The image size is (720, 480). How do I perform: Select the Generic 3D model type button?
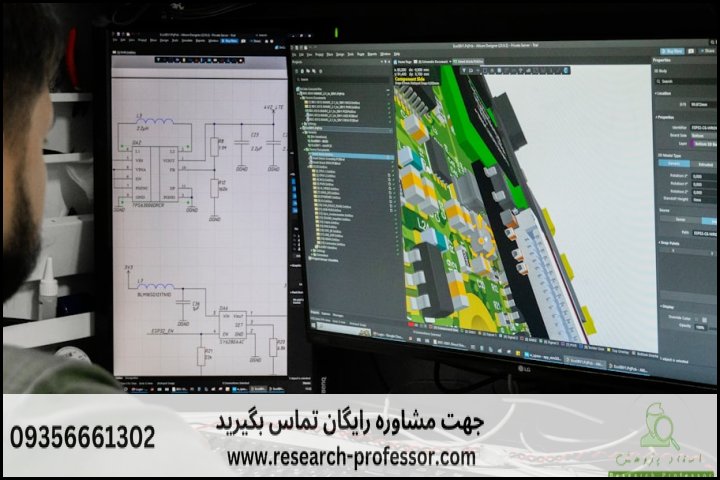coord(675,164)
